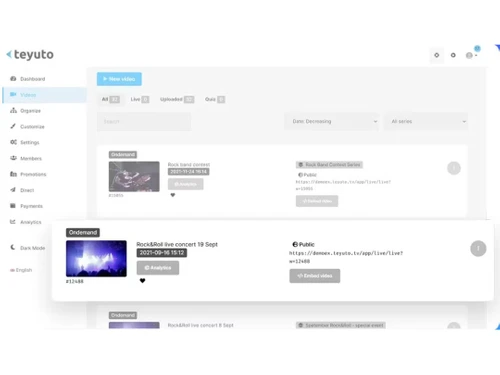Click Embed video for Rock&Roll concert 19 Sept
500x375 pixels.
point(315,276)
